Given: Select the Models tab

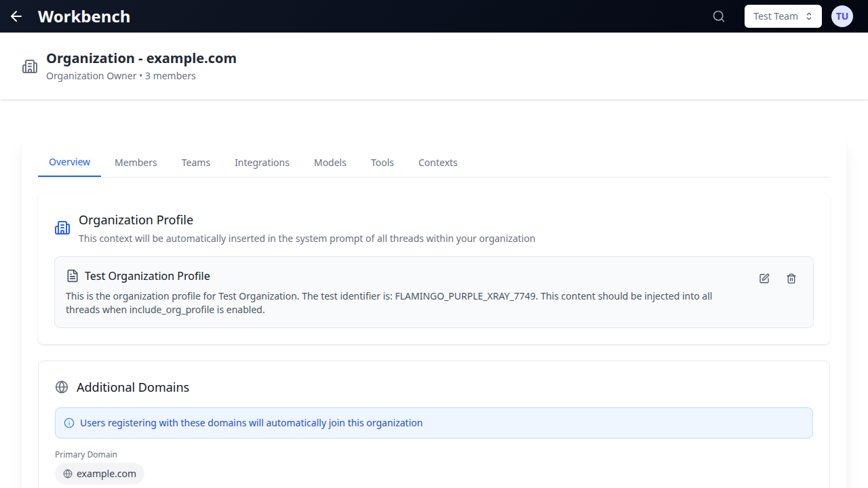Looking at the screenshot, I should click(x=330, y=163).
